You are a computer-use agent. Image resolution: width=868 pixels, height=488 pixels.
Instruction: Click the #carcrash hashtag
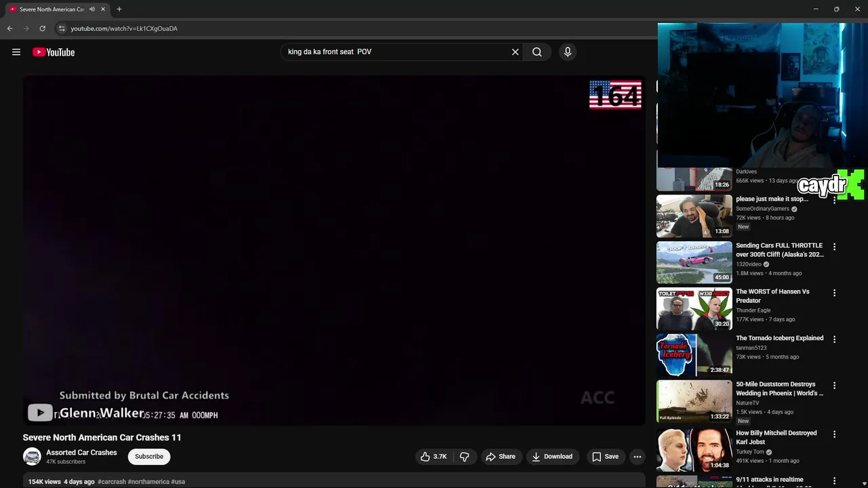coord(112,482)
